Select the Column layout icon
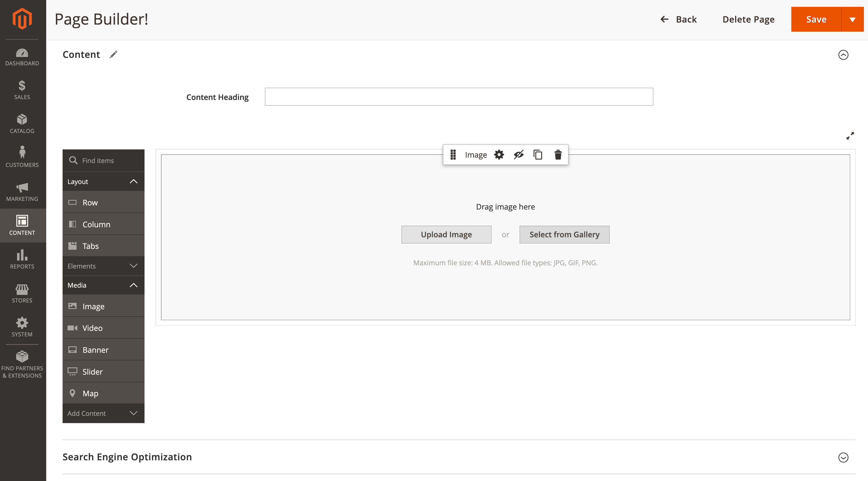868x481 pixels. (x=72, y=224)
